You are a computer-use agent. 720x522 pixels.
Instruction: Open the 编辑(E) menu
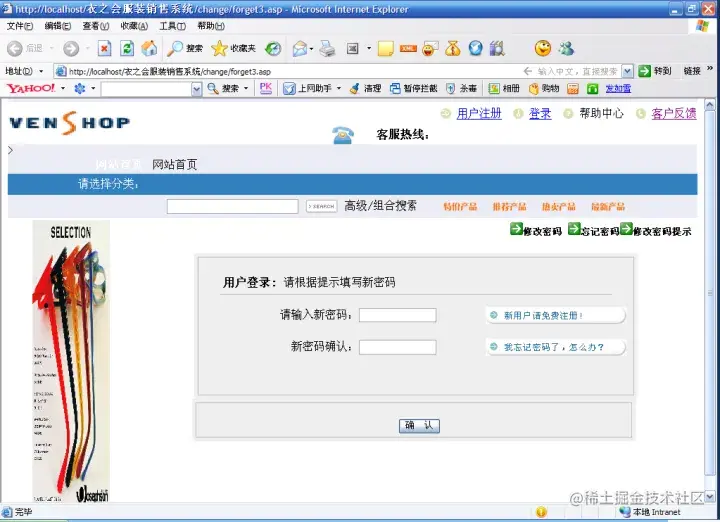tap(57, 26)
